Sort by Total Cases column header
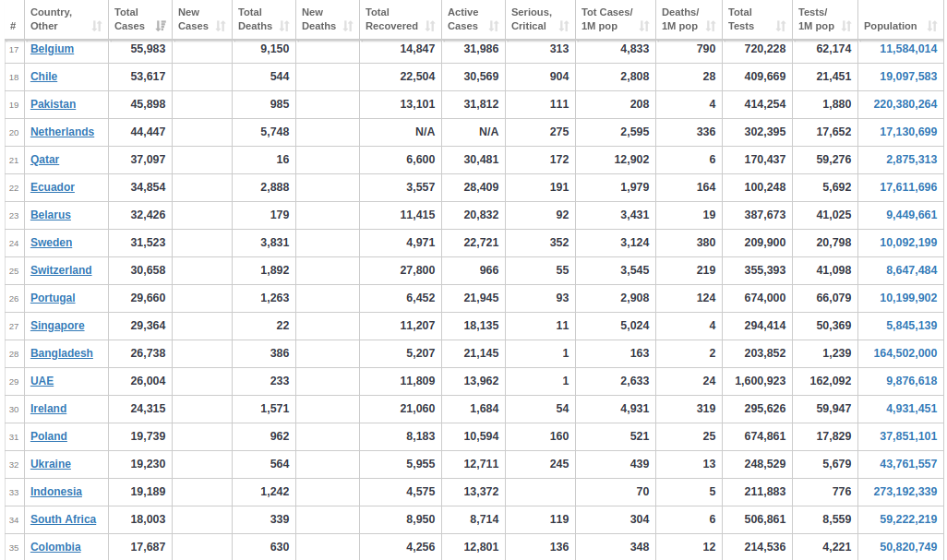The width and height of the screenshot is (947, 560). point(140,19)
